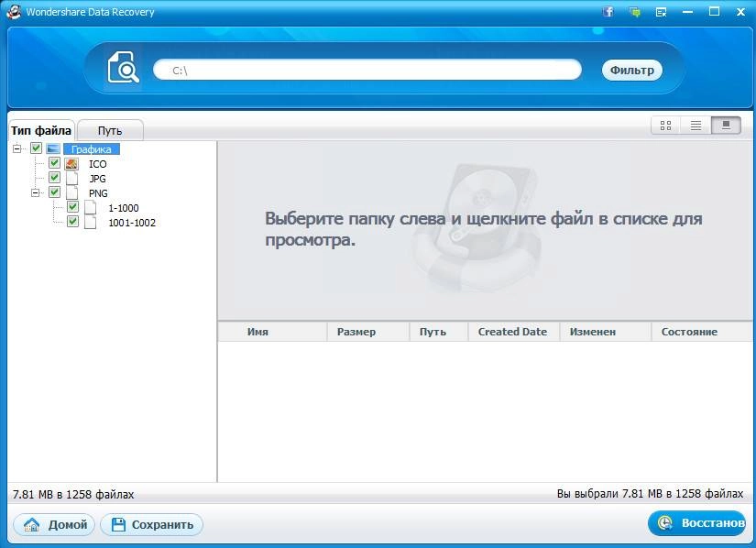
Task: Select the JPG tree item label
Action: (97, 179)
